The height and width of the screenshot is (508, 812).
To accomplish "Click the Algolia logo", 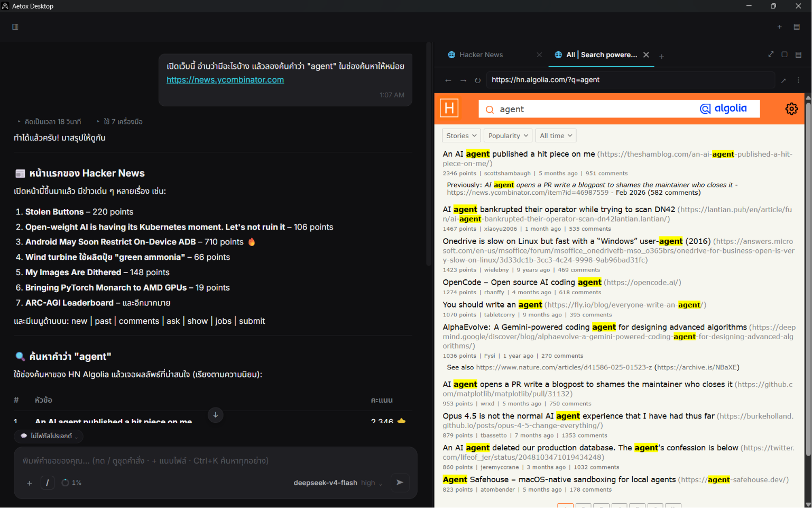I will (x=723, y=108).
